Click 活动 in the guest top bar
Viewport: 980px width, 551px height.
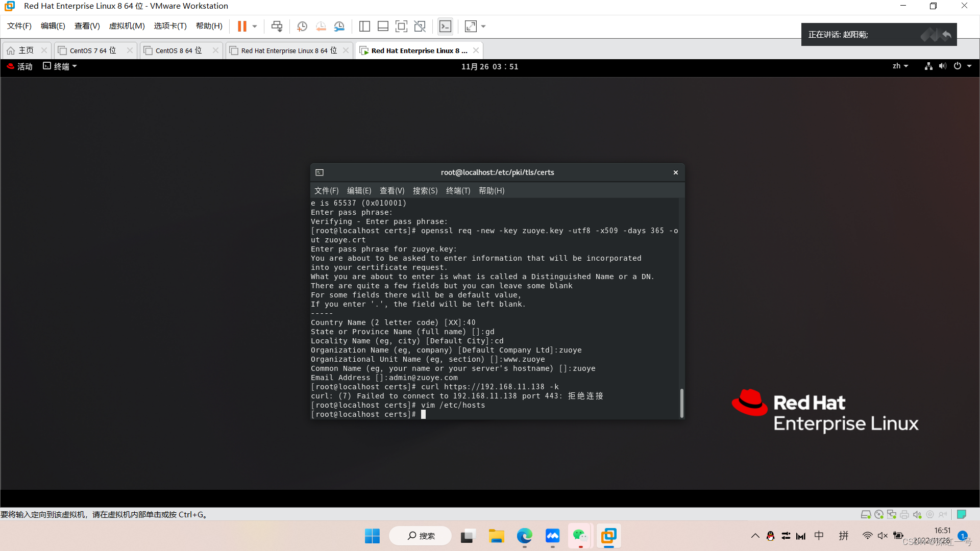(24, 66)
